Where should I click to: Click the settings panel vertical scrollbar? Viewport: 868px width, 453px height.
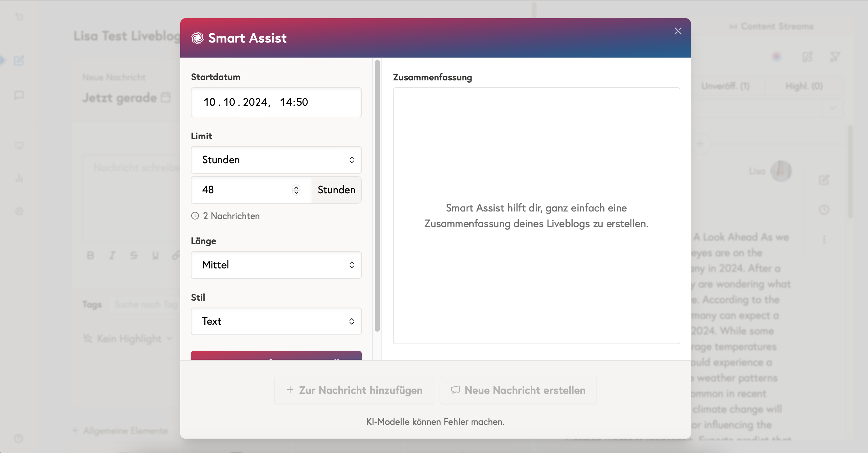[377, 195]
